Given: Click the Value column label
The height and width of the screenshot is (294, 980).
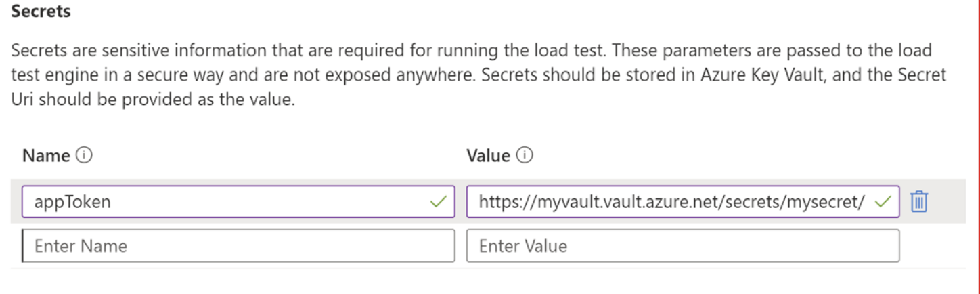Looking at the screenshot, I should point(488,156).
